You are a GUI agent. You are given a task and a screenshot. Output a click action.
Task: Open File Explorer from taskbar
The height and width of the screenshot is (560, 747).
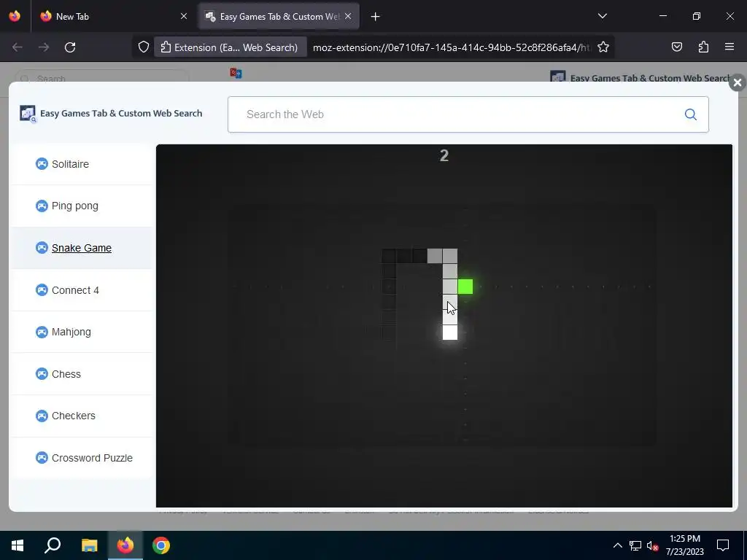pos(89,545)
